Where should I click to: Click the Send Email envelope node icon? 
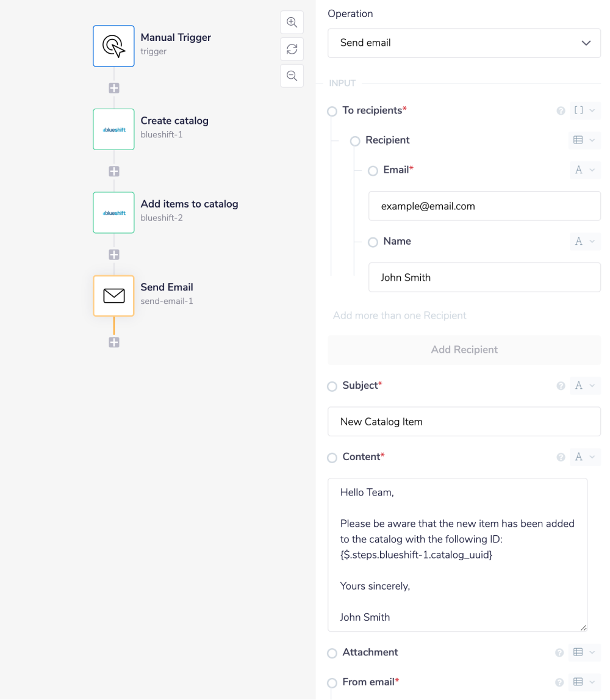point(113,296)
